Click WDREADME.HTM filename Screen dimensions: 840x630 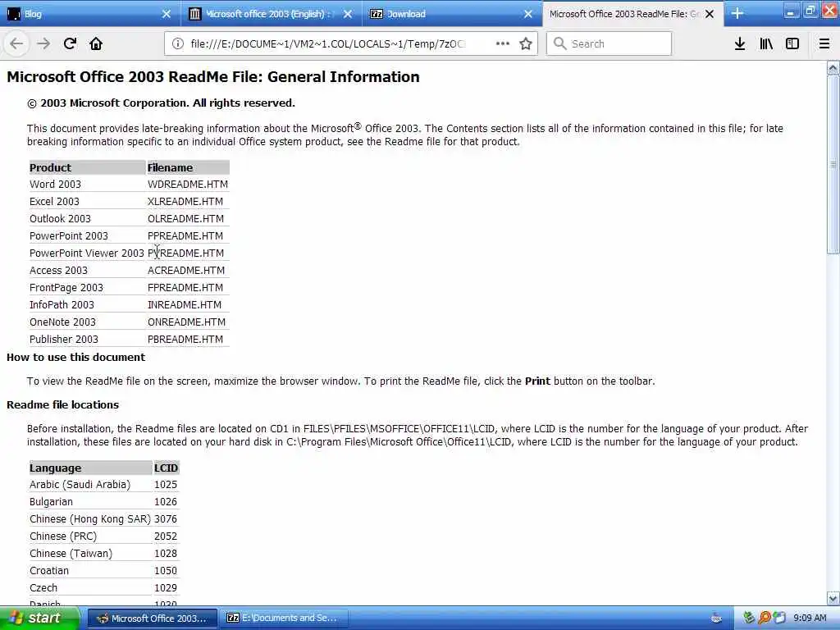[x=188, y=185]
